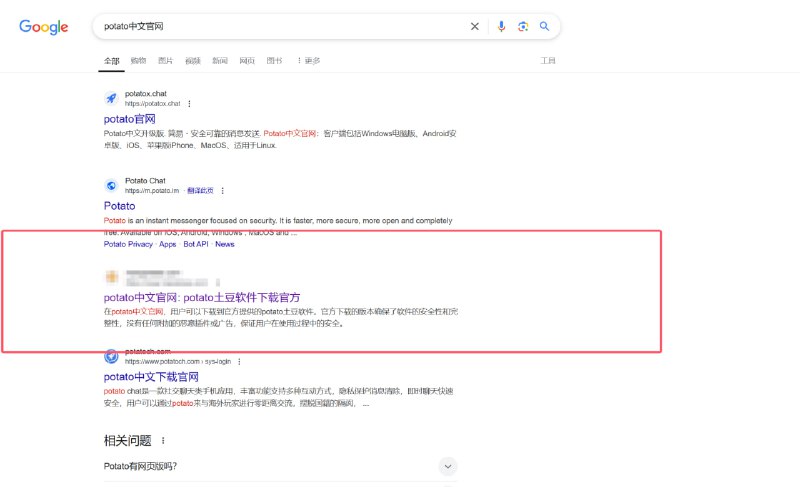The height and width of the screenshot is (487, 800).
Task: Start voice search with microphone icon
Action: pos(502,27)
